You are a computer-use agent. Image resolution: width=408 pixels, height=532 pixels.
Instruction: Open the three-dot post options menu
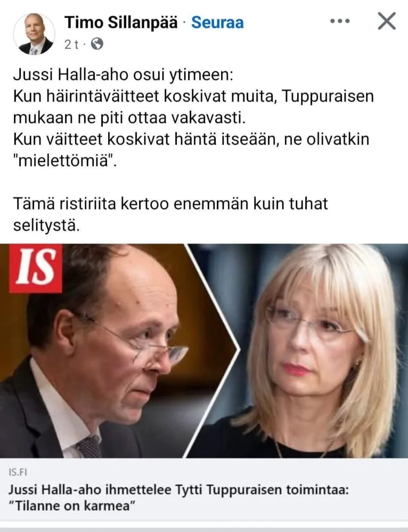[x=340, y=21]
